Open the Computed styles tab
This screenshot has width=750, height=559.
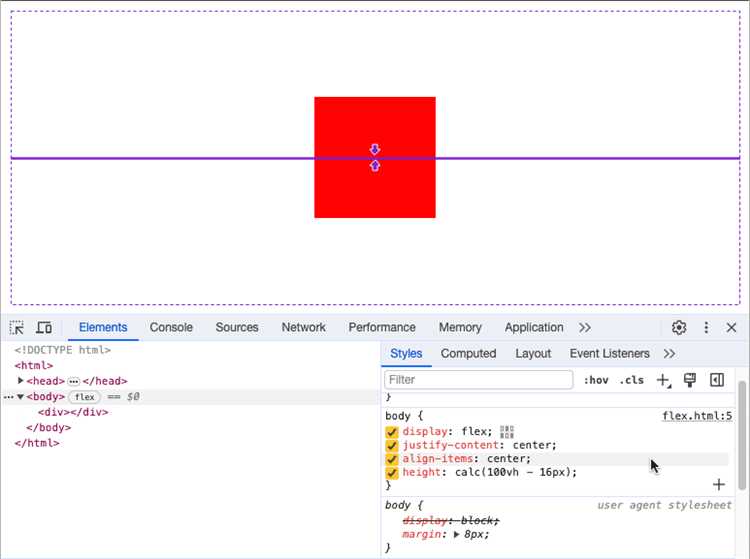(x=468, y=354)
